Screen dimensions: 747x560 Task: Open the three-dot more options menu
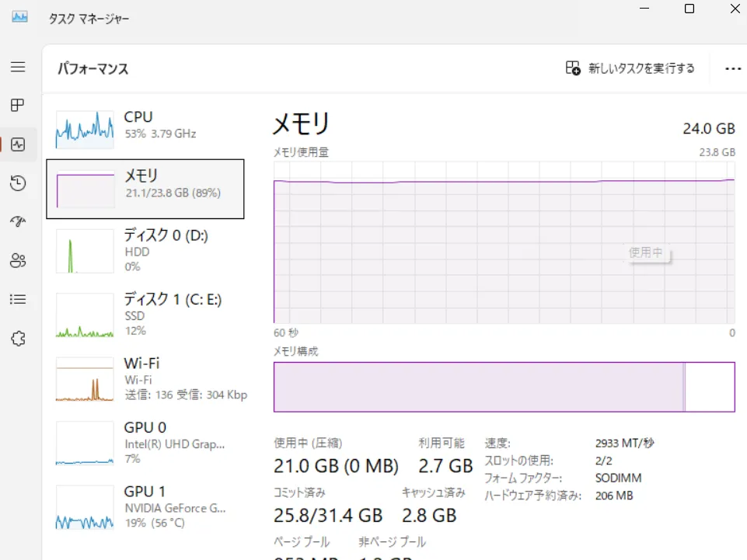[732, 68]
